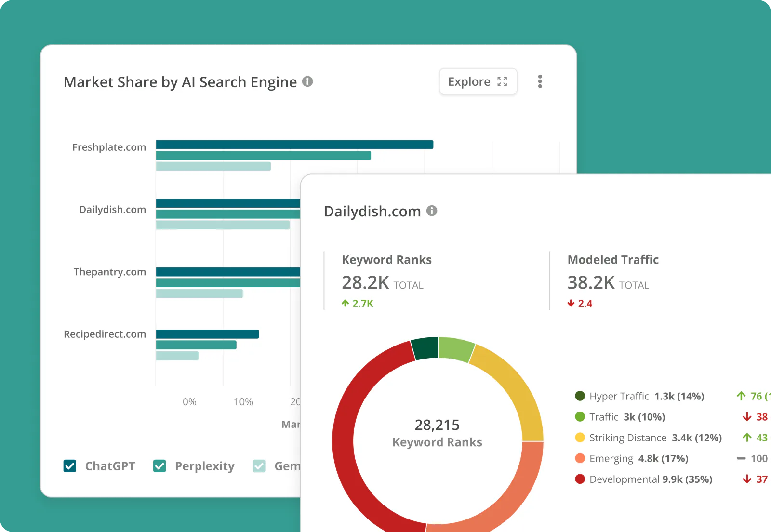Click the Explore button

click(x=478, y=81)
